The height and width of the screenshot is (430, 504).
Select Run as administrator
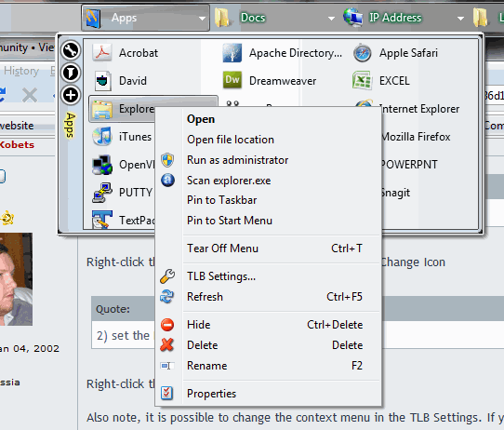[x=268, y=160]
